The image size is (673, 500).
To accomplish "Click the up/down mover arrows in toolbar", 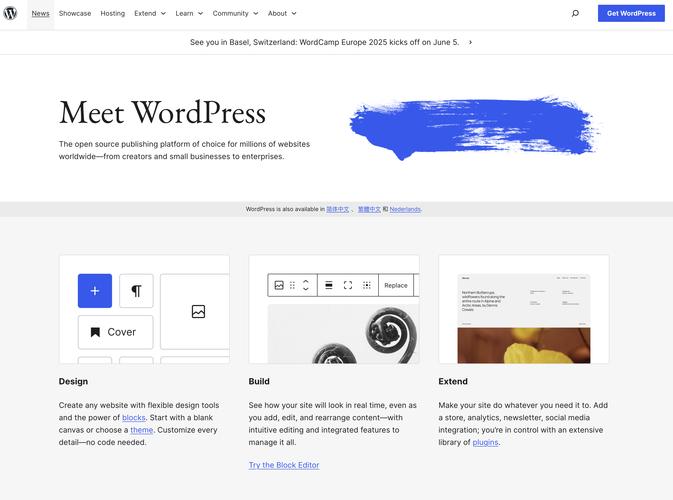I will click(x=306, y=285).
